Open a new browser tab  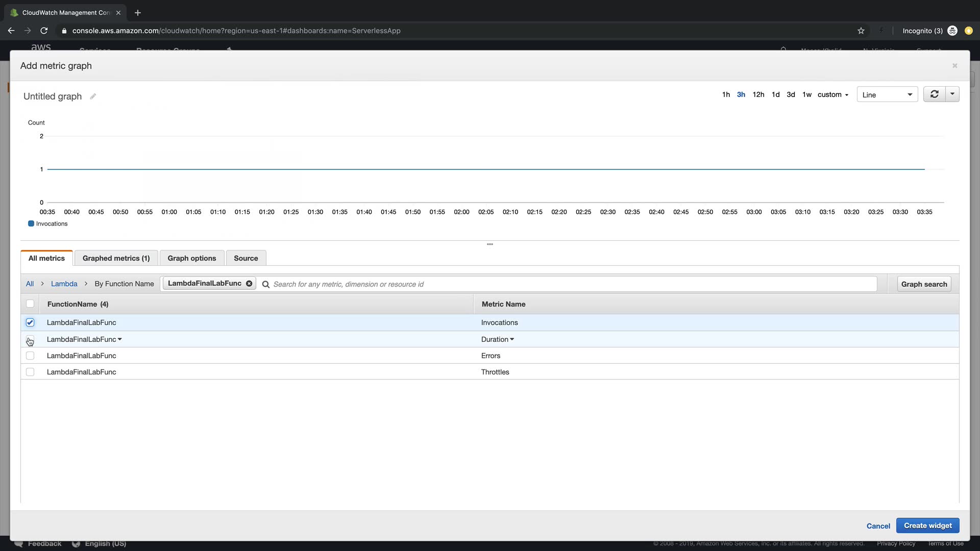coord(138,13)
